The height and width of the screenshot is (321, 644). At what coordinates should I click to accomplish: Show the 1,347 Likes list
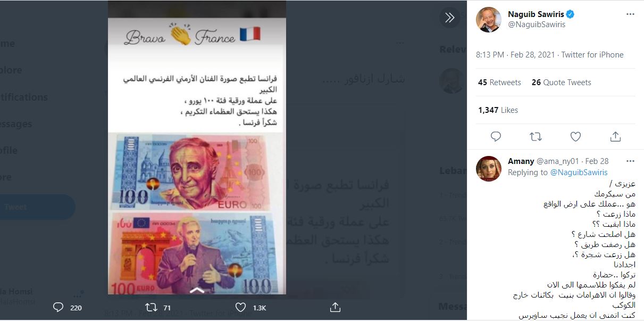tap(498, 110)
